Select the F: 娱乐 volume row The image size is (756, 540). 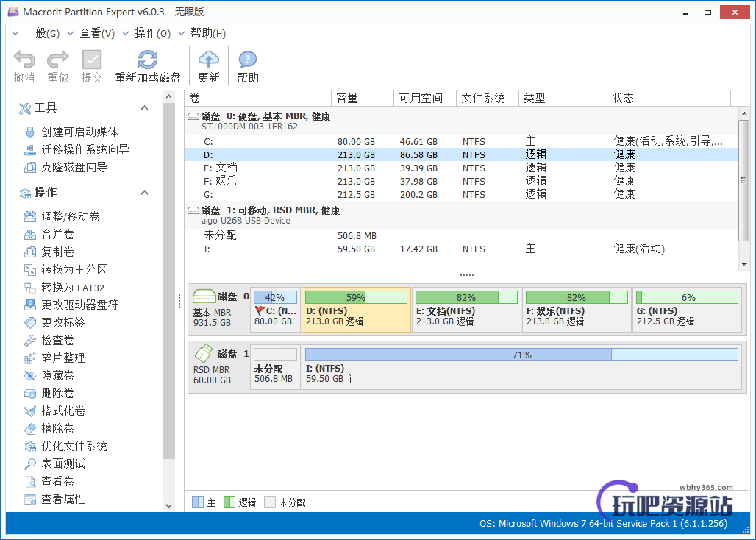click(461, 181)
